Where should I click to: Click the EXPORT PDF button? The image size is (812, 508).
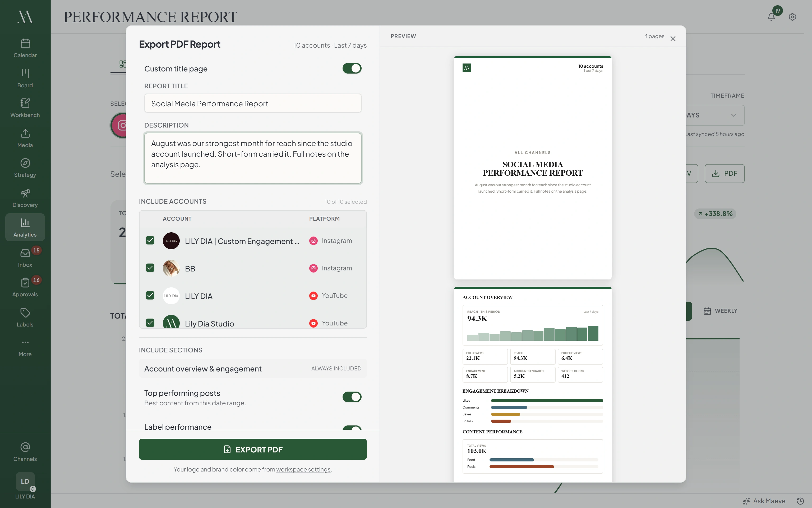pos(253,450)
